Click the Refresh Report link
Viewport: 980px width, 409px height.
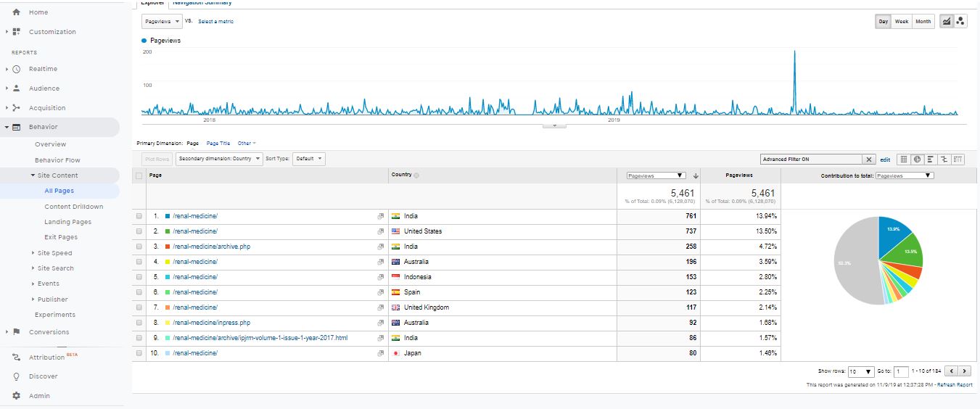point(955,385)
